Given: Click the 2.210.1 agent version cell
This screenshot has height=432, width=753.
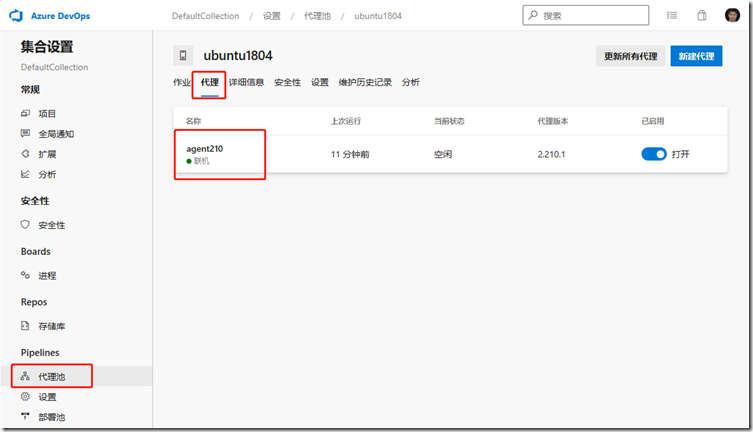Looking at the screenshot, I should point(551,154).
